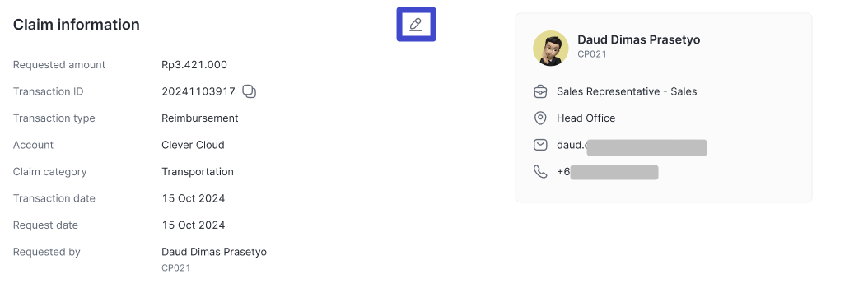This screenshot has height=302, width=868.
Task: Open requester Daud Dimas Prasetyo under Requested by
Action: [214, 253]
